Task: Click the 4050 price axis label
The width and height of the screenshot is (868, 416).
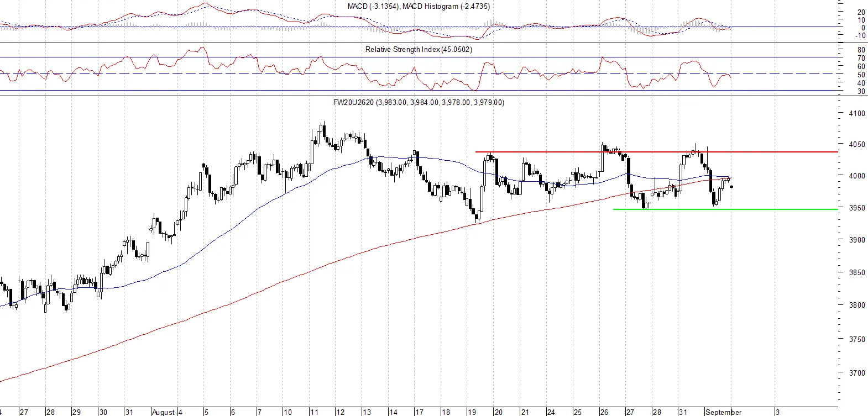Action: tap(857, 144)
